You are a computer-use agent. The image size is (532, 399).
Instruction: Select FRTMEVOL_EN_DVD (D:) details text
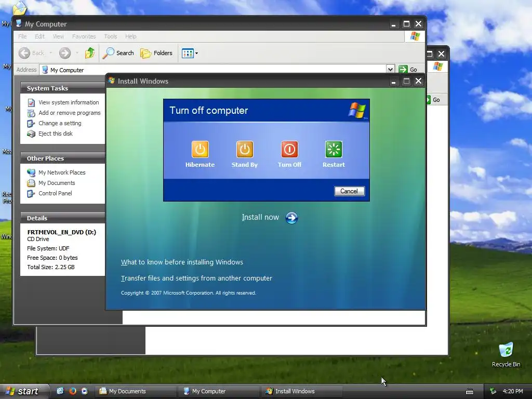pyautogui.click(x=61, y=232)
